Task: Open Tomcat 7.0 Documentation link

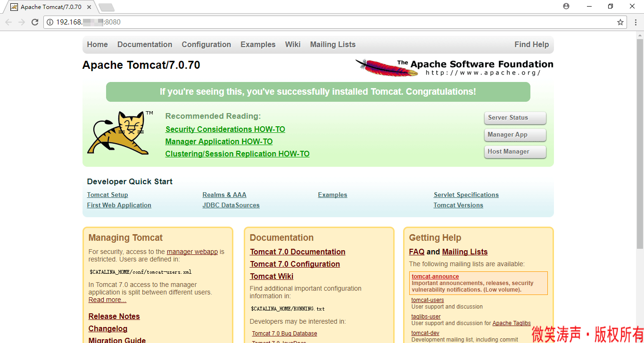Action: pyautogui.click(x=298, y=252)
